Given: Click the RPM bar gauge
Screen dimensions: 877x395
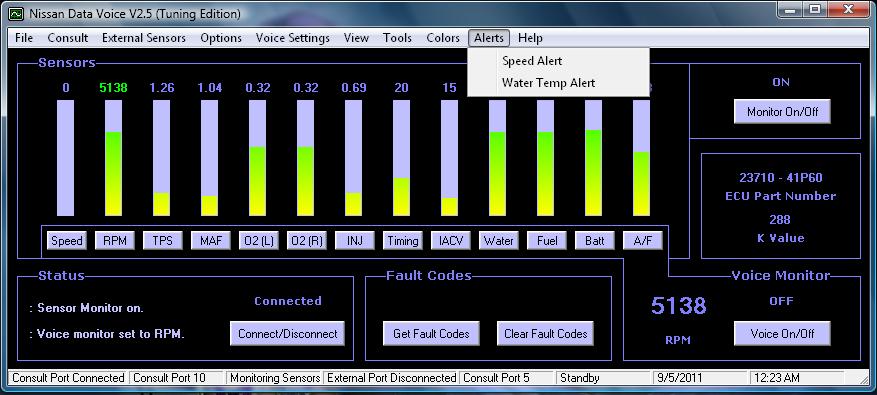Looking at the screenshot, I should pyautogui.click(x=114, y=158).
